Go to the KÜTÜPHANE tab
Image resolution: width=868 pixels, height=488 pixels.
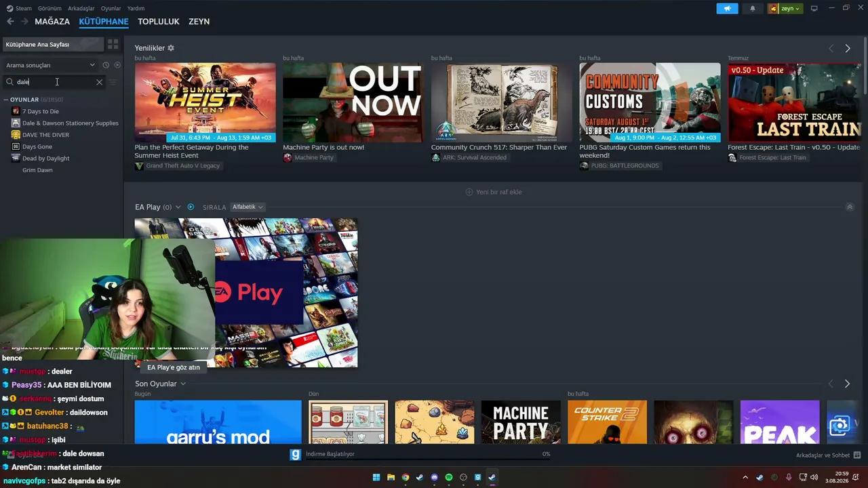(x=104, y=22)
